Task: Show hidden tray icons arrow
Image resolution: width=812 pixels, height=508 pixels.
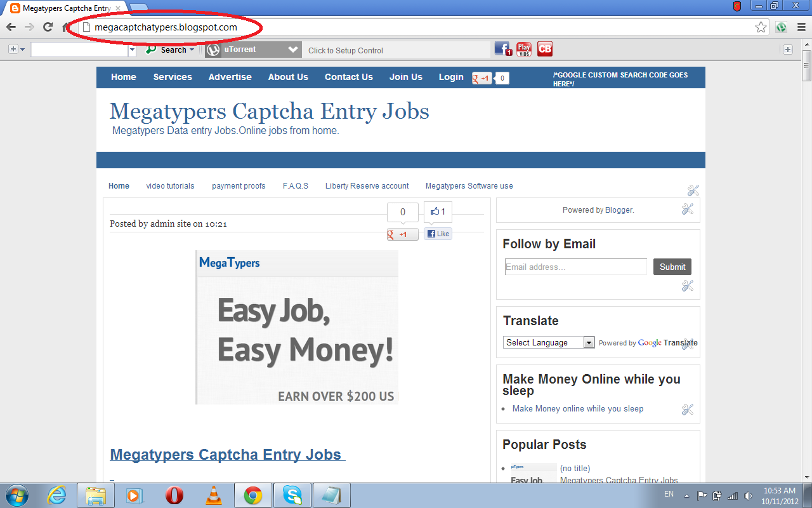Action: click(x=686, y=496)
